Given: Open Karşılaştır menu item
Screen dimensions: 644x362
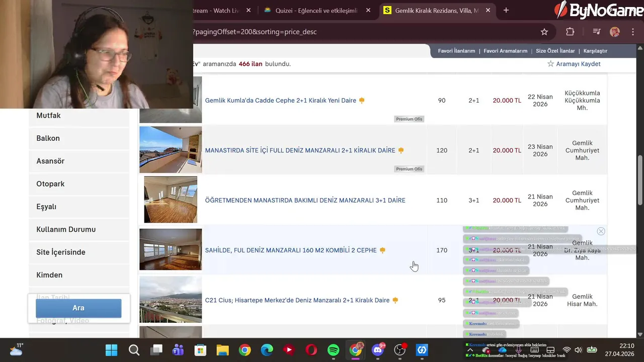Looking at the screenshot, I should click(595, 51).
